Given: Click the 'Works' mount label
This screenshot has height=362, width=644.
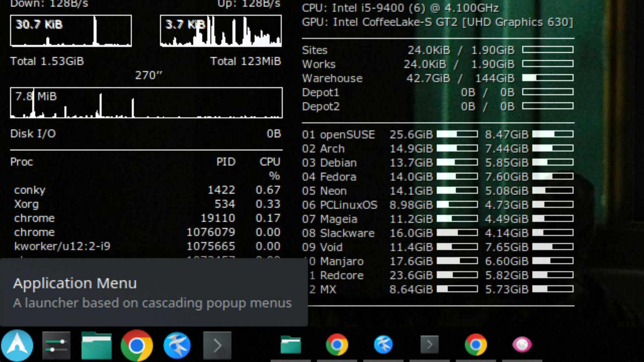Looking at the screenshot, I should point(319,64).
